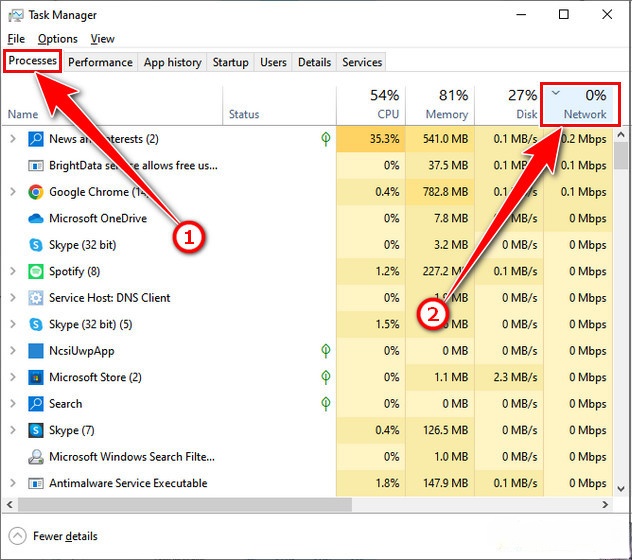
Task: Go to the Details tab
Action: click(x=314, y=62)
